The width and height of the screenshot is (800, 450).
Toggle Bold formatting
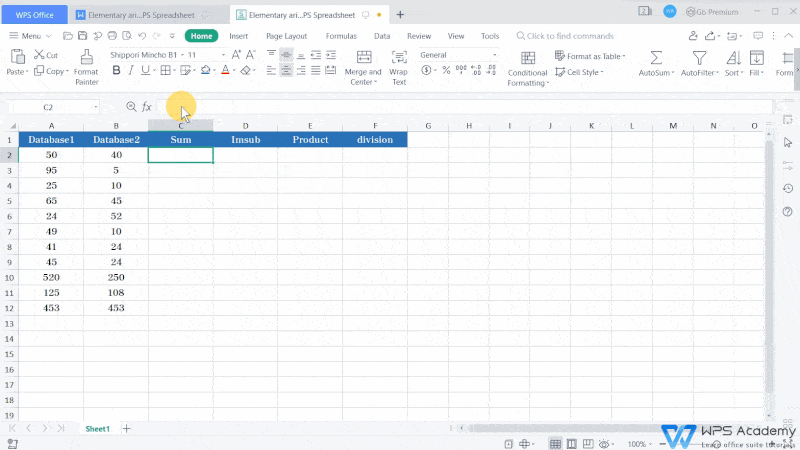(x=116, y=71)
